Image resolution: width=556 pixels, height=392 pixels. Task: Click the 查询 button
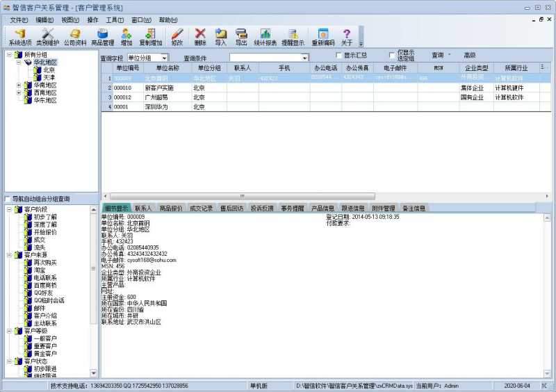(438, 55)
